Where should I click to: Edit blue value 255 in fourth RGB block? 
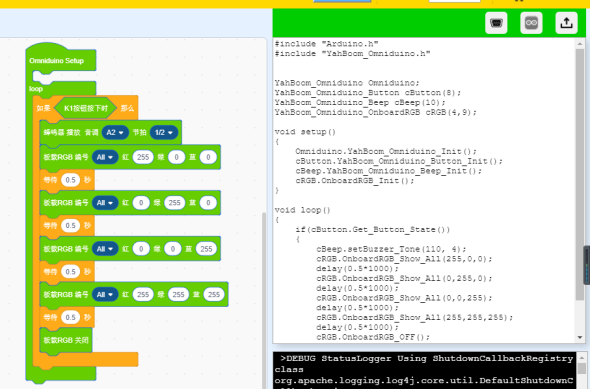[x=214, y=294]
